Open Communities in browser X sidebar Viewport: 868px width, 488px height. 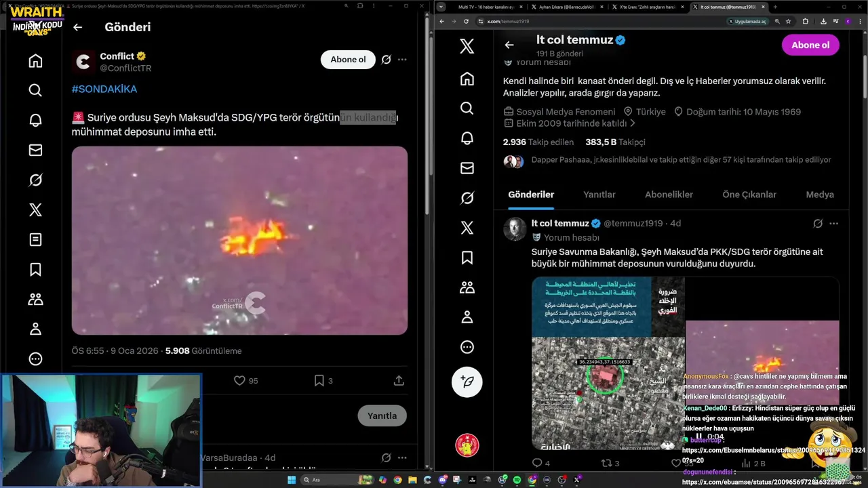click(x=467, y=287)
